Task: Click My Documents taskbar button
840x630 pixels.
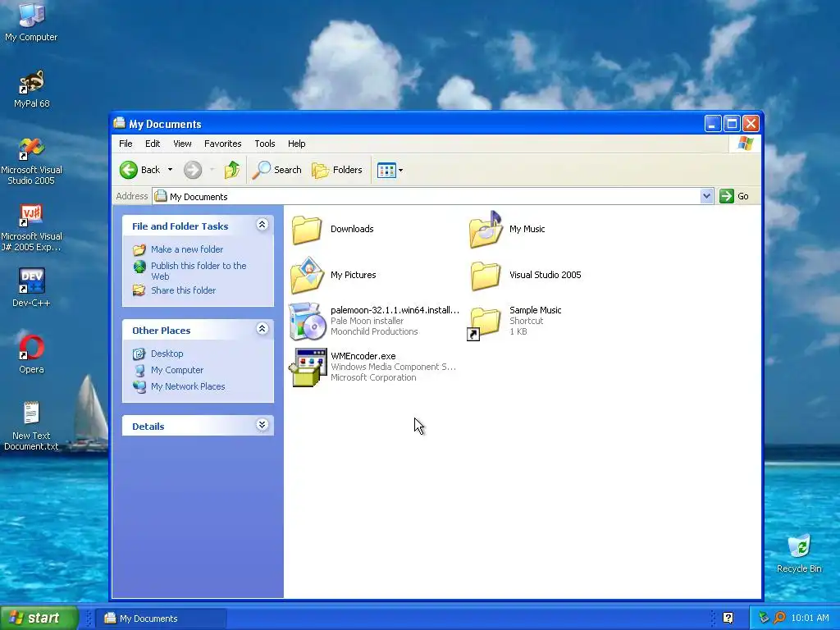Action: pos(161,619)
